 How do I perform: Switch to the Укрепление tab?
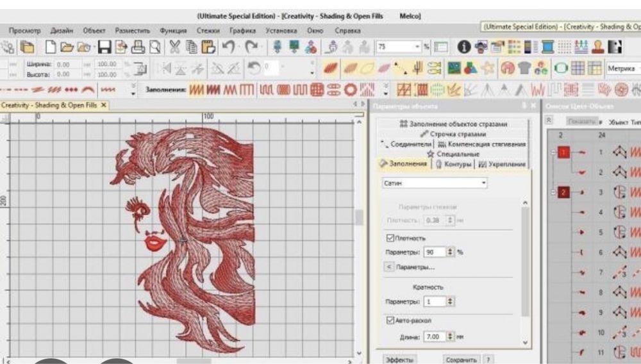[502, 164]
